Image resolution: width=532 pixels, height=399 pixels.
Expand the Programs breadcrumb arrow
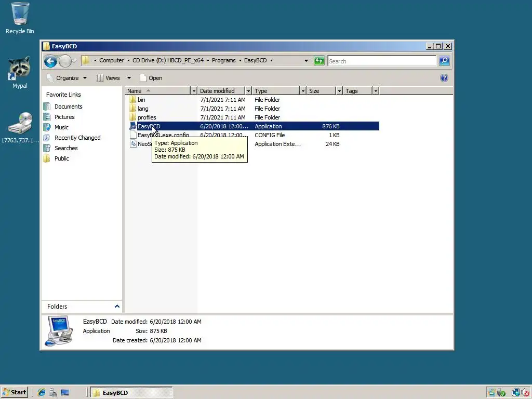pyautogui.click(x=240, y=60)
